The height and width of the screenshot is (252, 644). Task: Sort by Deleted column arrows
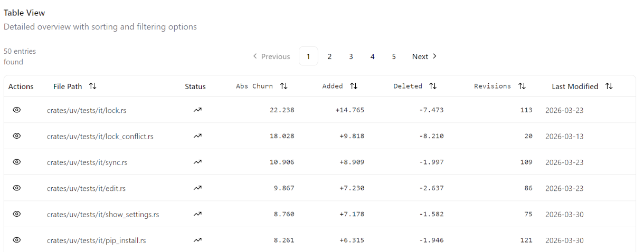(433, 86)
